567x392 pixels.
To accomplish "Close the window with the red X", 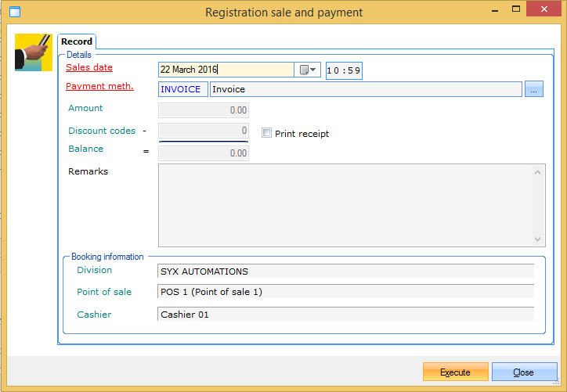I will [x=544, y=9].
